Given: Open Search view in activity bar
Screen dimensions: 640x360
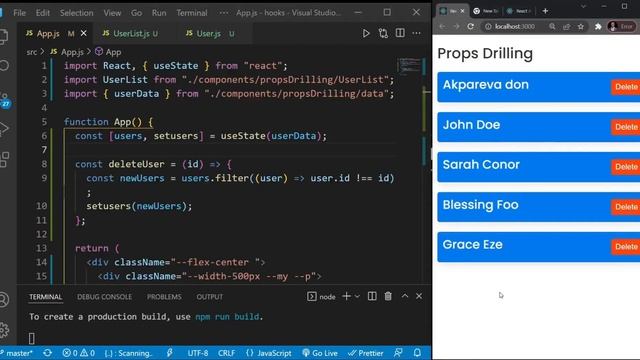Looking at the screenshot, I should coord(4,65).
